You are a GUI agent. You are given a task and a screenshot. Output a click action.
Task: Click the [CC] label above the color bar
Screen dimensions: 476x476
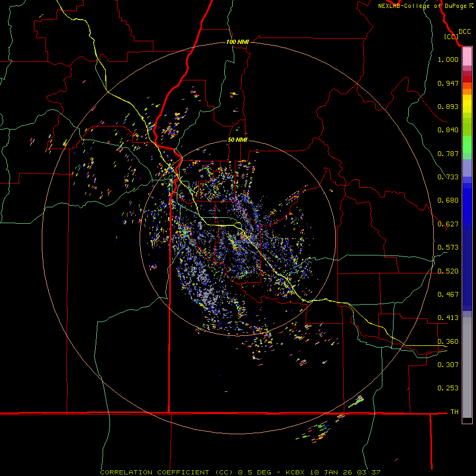pos(452,36)
